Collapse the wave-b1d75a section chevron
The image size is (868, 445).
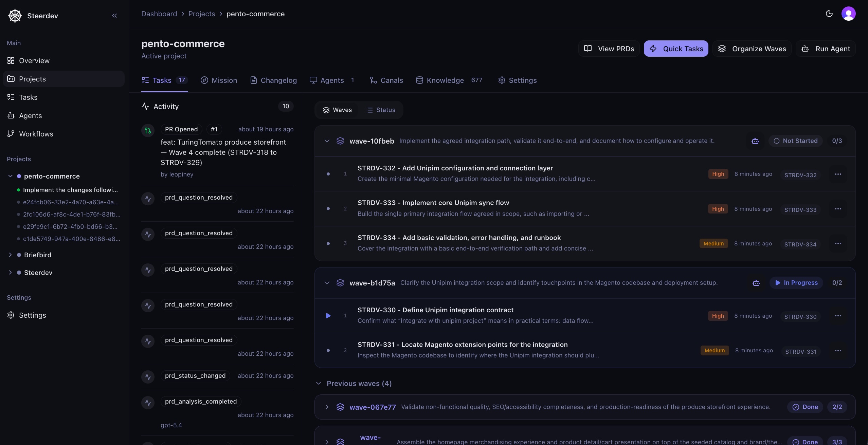click(327, 282)
